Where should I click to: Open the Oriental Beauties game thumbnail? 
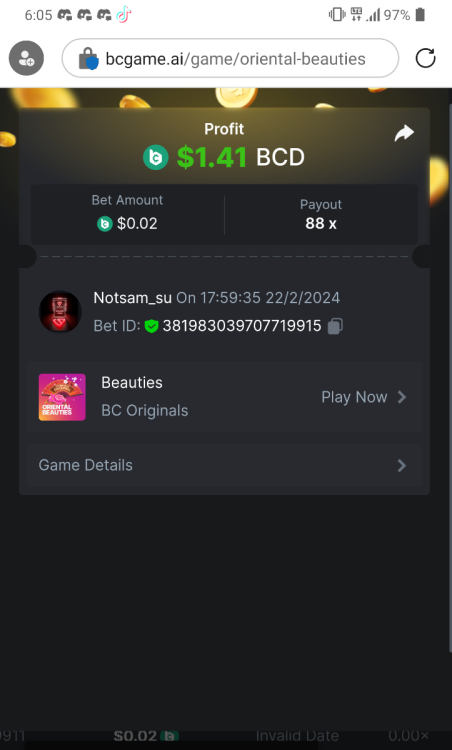pyautogui.click(x=62, y=397)
